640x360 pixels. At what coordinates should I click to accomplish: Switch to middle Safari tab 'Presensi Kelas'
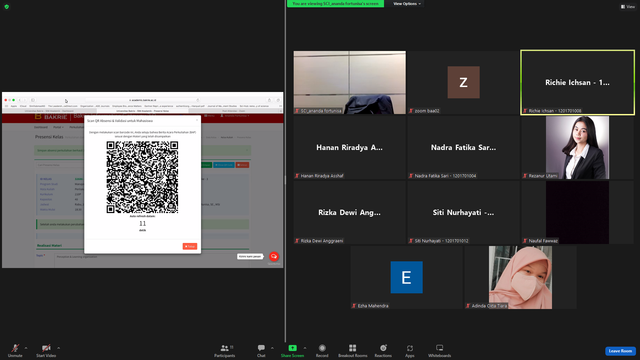142,111
